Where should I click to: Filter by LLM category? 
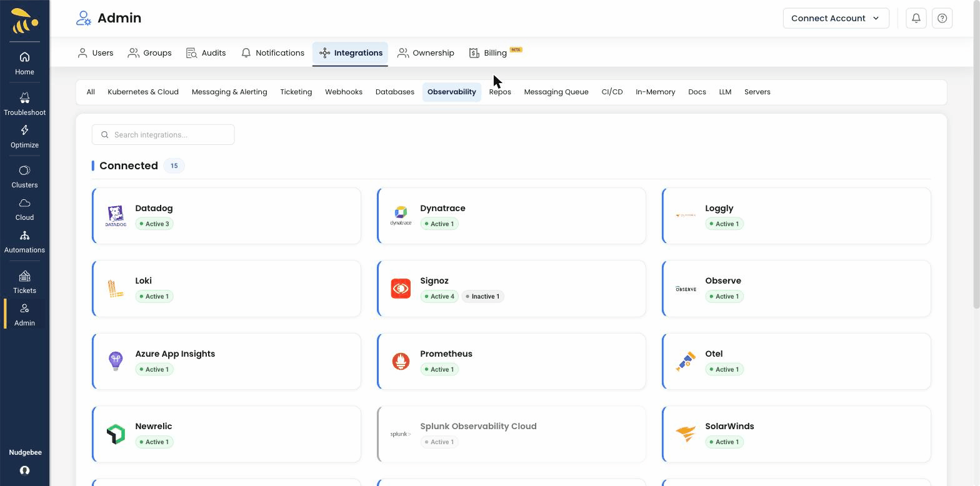point(725,92)
